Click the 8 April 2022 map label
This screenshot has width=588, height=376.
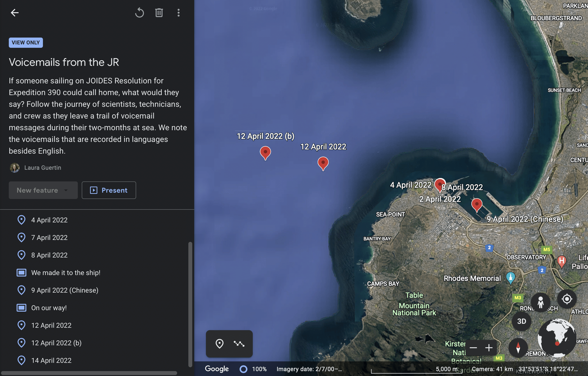click(x=462, y=187)
